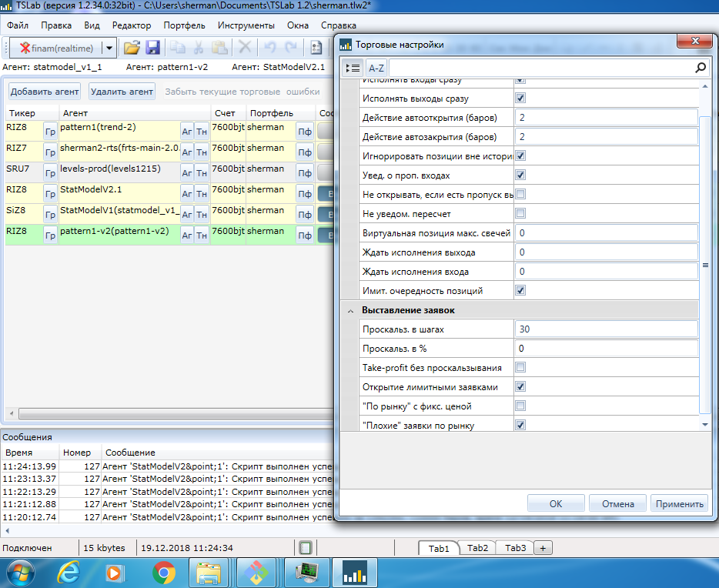Viewport: 719px width, 588px height.
Task: Switch settings to categorized view icon
Action: (351, 68)
